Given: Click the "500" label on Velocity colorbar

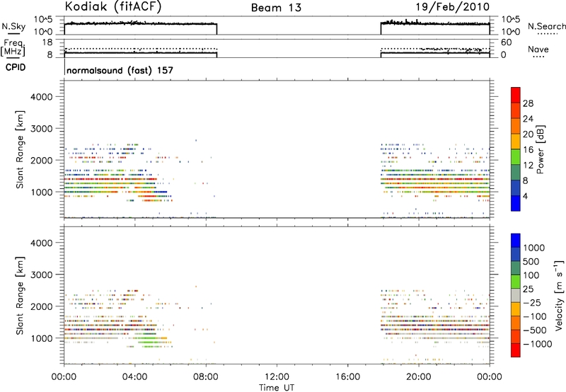Looking at the screenshot, I should click(531, 262).
